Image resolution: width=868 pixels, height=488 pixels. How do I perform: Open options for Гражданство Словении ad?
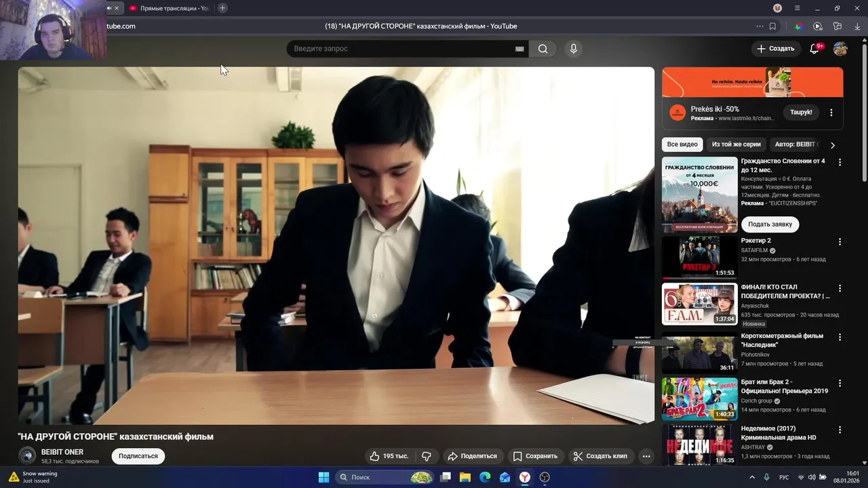(840, 163)
